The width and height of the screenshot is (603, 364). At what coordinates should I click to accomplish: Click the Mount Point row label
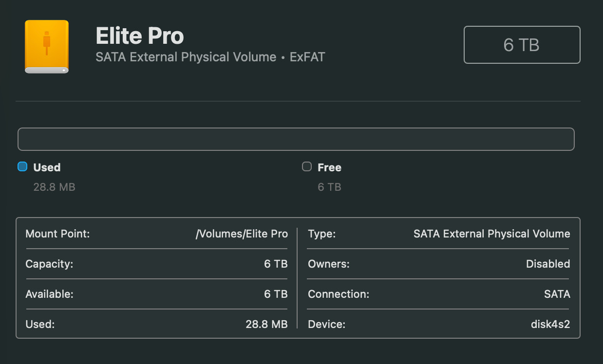pos(57,234)
